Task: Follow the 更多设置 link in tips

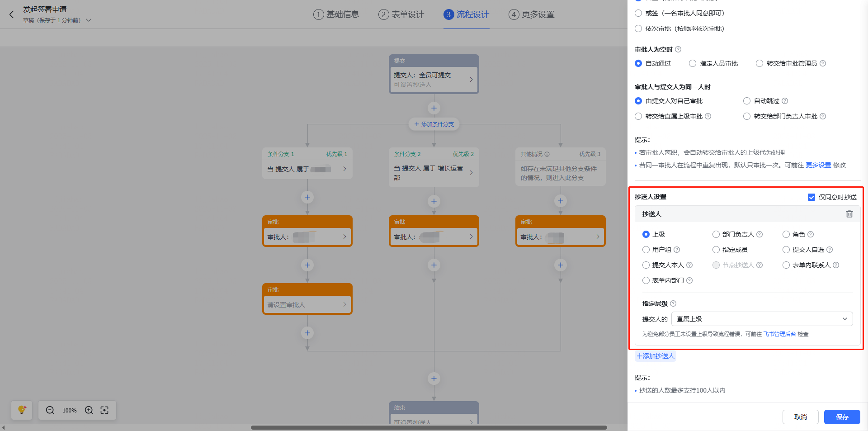Action: [818, 165]
